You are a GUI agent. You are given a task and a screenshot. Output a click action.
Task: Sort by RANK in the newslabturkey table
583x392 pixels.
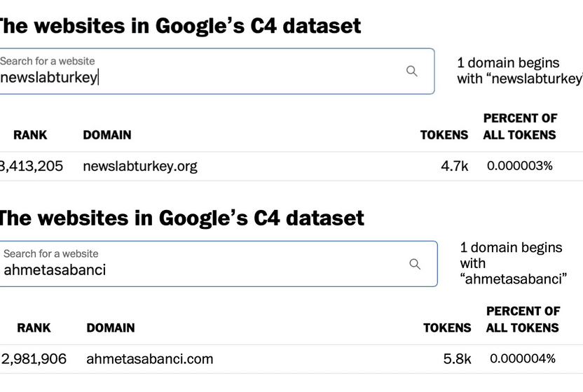[30, 135]
